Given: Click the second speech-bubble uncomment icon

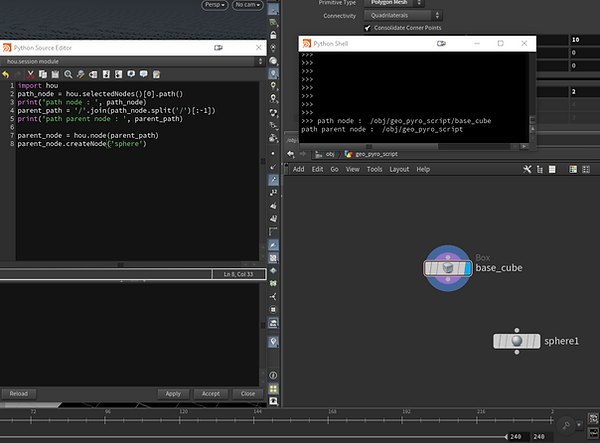Looking at the screenshot, I should click(143, 74).
